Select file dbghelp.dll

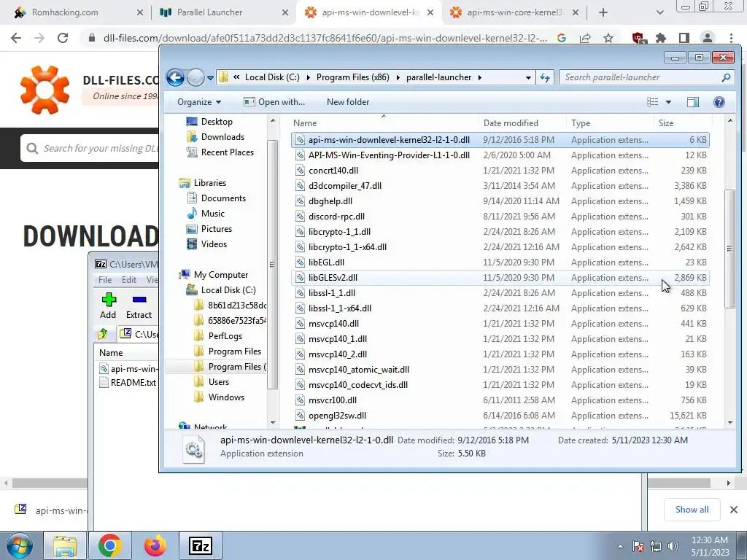point(500,201)
